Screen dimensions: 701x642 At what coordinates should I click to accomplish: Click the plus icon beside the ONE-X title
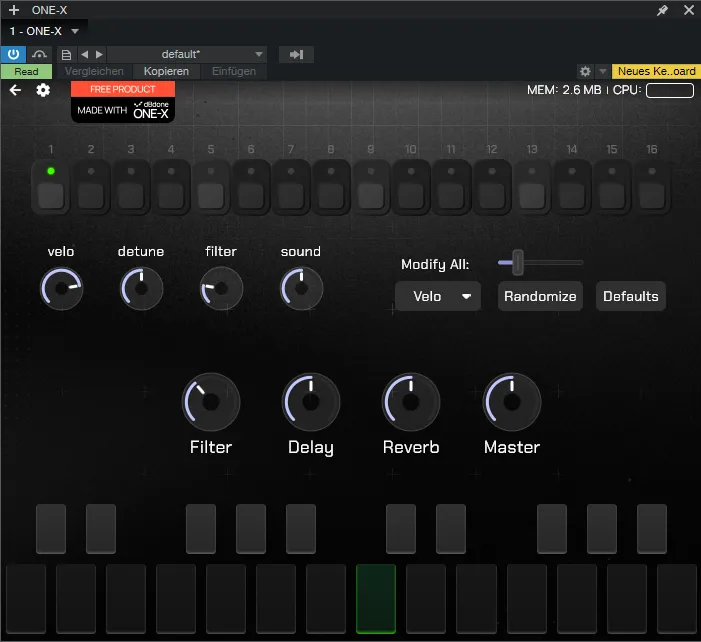[x=14, y=10]
